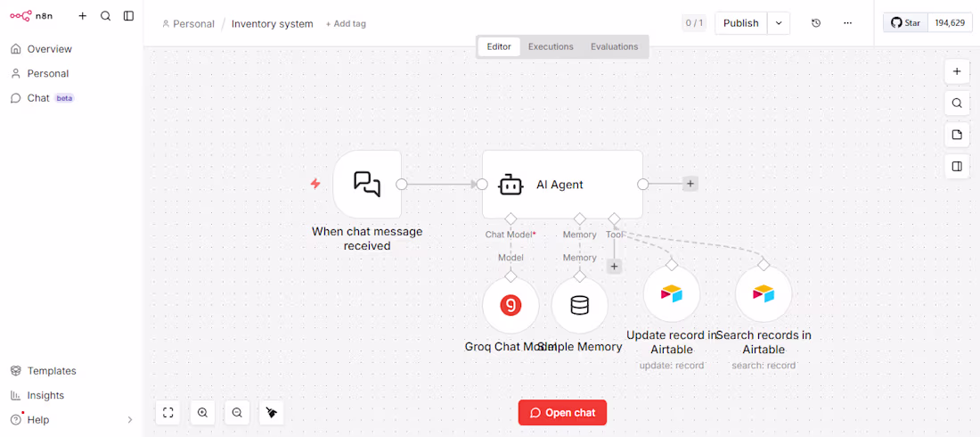This screenshot has height=437, width=980.
Task: Click the Tool connector diamond
Action: (x=615, y=218)
